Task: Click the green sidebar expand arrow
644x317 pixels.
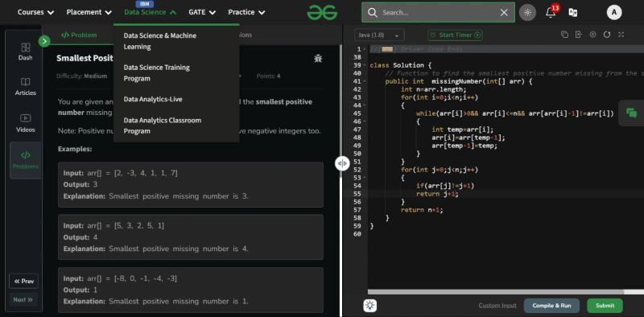Action: tap(44, 41)
